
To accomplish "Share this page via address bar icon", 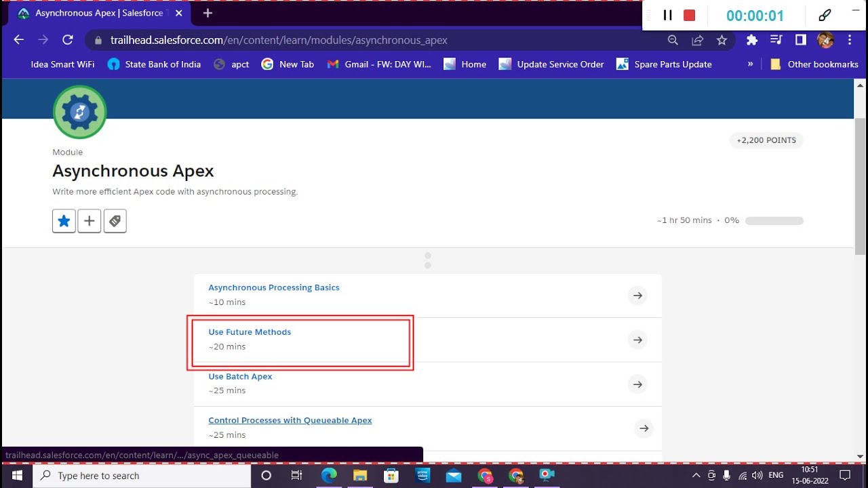I will click(x=697, y=40).
